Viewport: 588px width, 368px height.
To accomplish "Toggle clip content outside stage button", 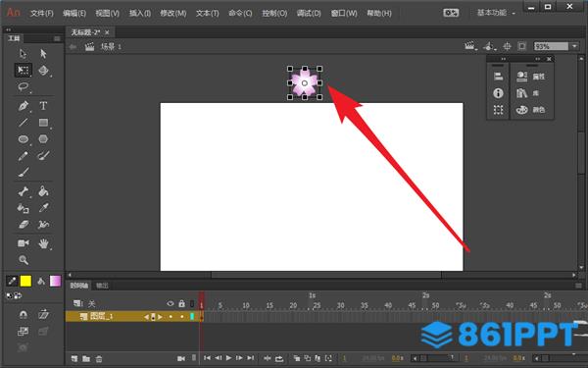I will point(522,46).
